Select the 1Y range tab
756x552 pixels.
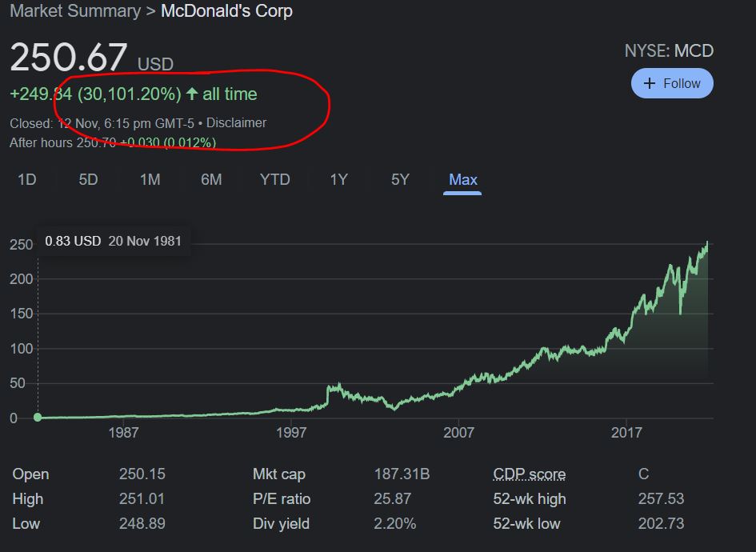coord(338,179)
